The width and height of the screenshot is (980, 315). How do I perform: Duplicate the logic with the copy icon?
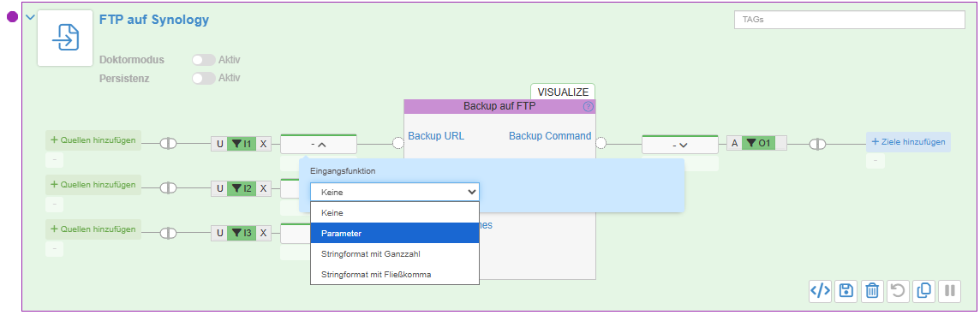click(923, 291)
